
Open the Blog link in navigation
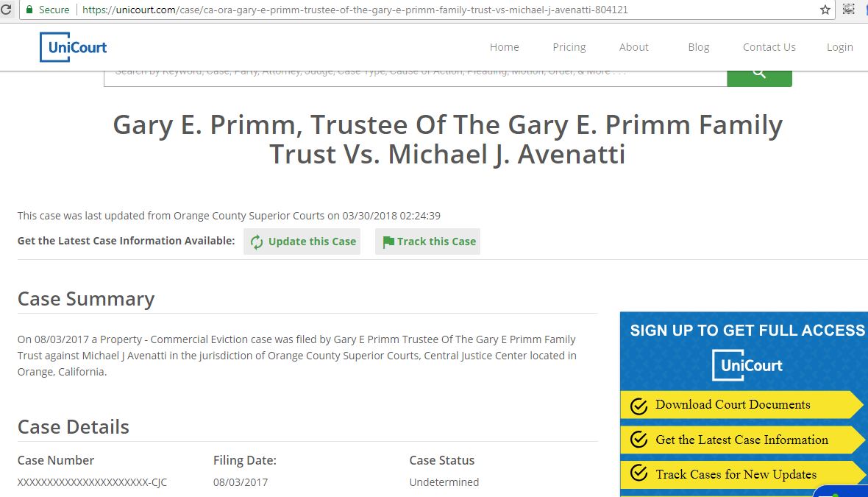click(x=699, y=47)
